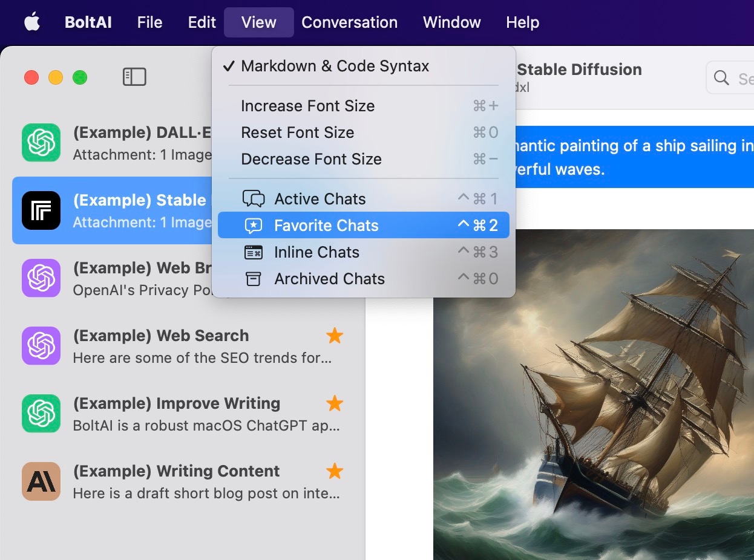Select Inline Chats in the menu
754x560 pixels.
click(x=316, y=252)
